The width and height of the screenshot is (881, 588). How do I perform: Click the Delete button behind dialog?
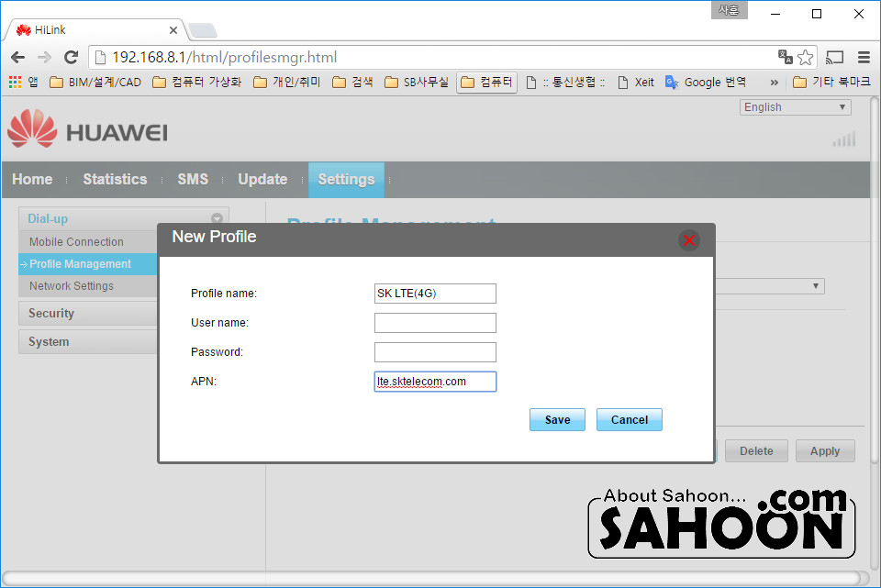756,451
